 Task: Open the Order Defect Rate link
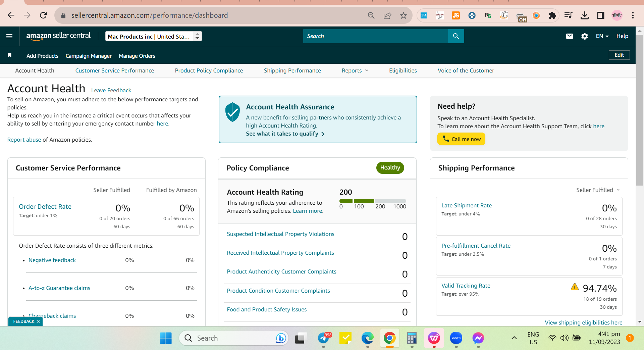click(45, 207)
